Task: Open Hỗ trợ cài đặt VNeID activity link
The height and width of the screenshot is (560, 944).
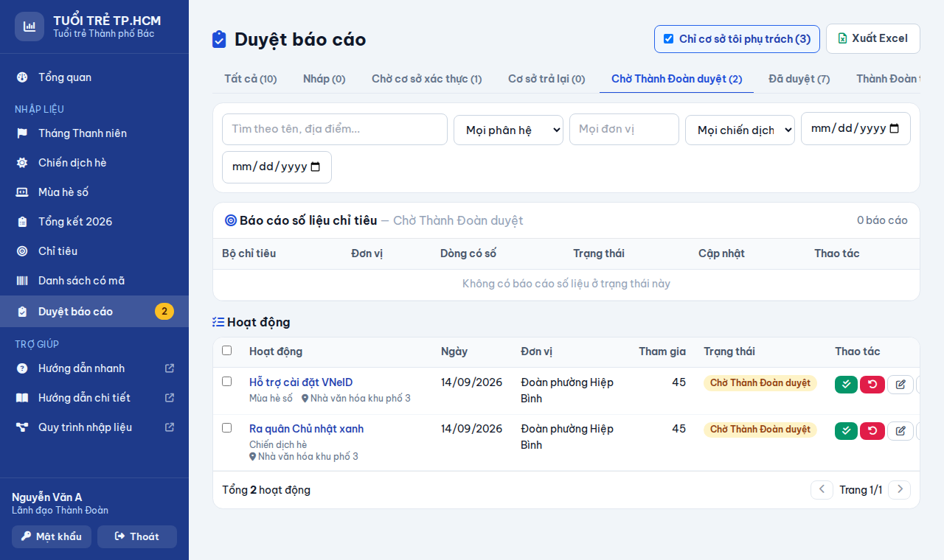Action: point(301,382)
